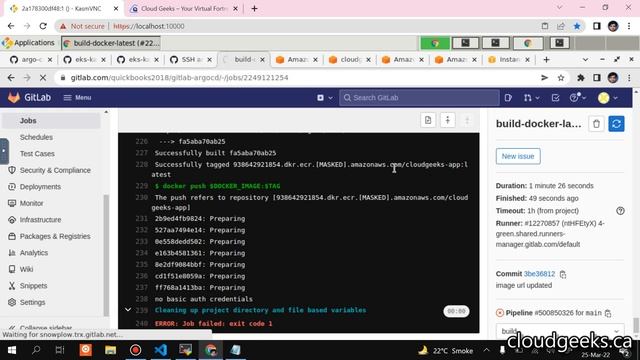This screenshot has height=360, width=640.
Task: Click the page vertical scrollbar on right
Action: [x=636, y=325]
